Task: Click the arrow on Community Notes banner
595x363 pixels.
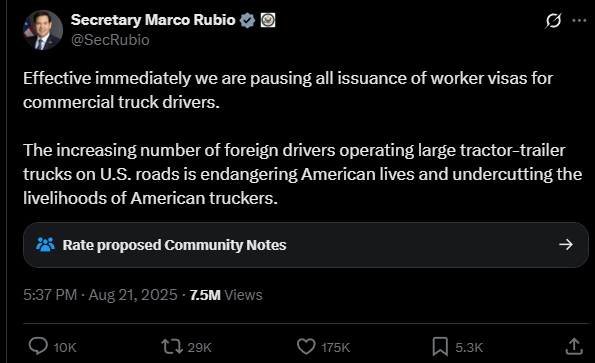Action: coord(566,245)
